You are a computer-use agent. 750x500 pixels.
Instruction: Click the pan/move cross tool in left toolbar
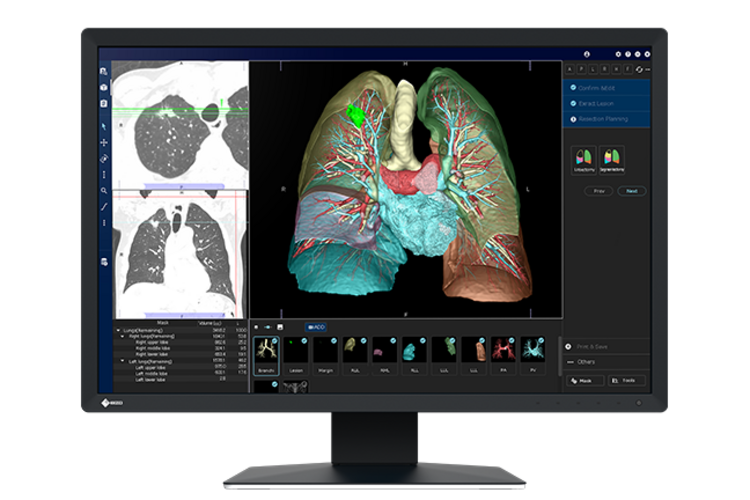(105, 143)
